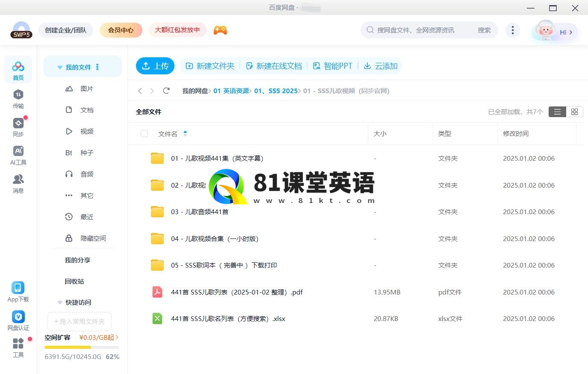
Task: Click the 搜索 search button
Action: pyautogui.click(x=484, y=30)
